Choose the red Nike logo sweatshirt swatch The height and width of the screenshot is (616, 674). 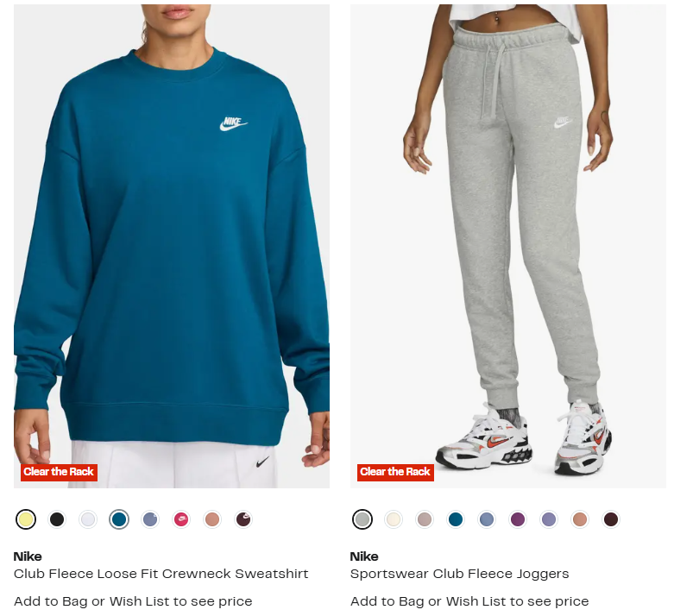pos(181,519)
